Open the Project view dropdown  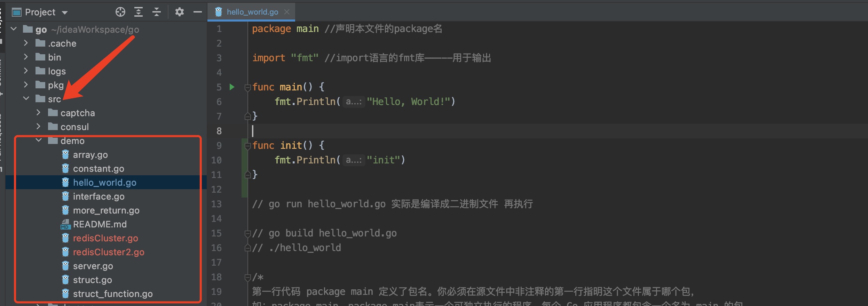pyautogui.click(x=65, y=13)
